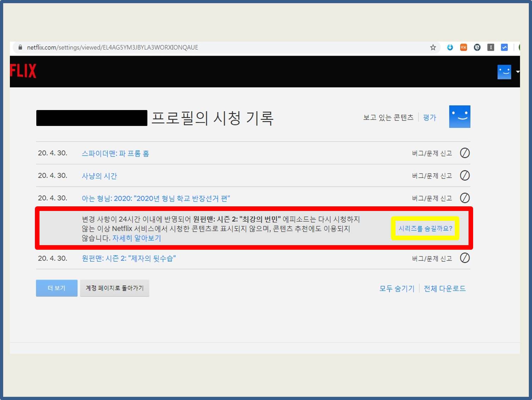Hide the 아는 형님: 2020 entry icon
The width and height of the screenshot is (532, 400).
pyautogui.click(x=465, y=198)
